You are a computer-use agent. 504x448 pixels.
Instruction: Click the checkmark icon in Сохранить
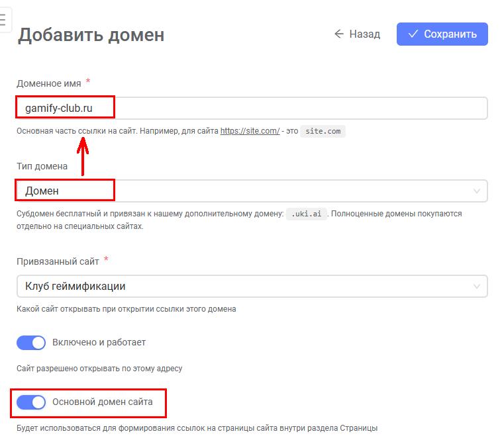(413, 34)
